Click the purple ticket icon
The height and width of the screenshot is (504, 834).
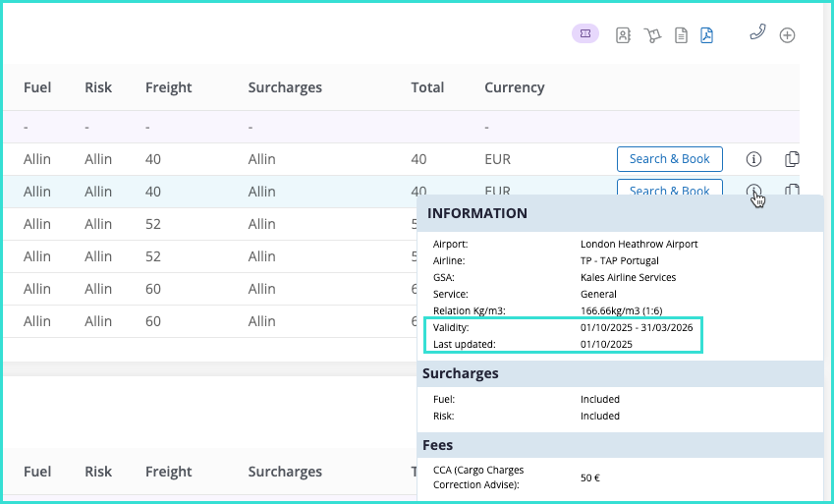pyautogui.click(x=585, y=33)
